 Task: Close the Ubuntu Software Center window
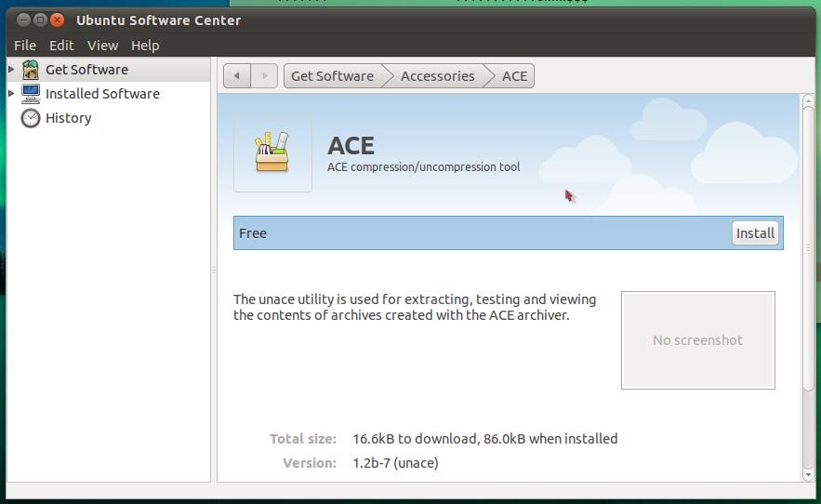(57, 20)
